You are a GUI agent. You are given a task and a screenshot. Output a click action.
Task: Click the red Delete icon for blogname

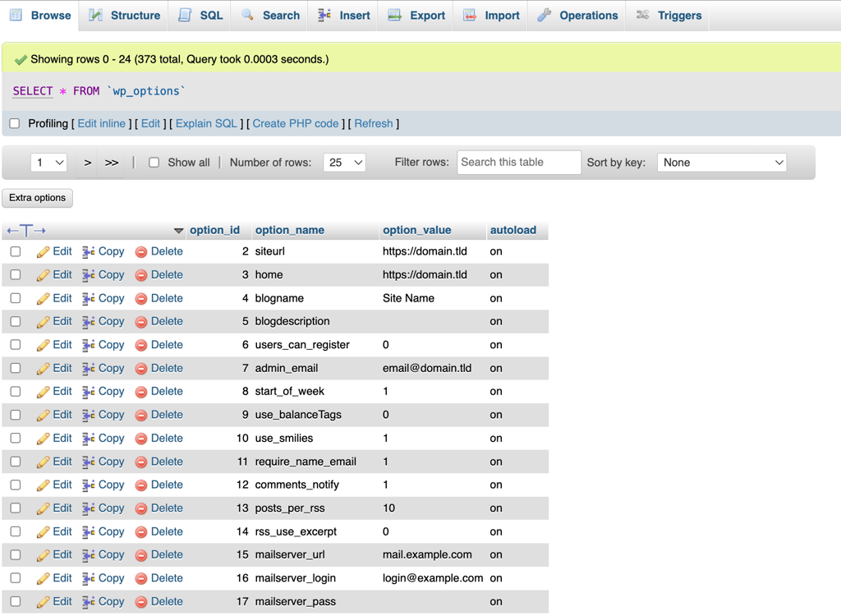coord(141,299)
